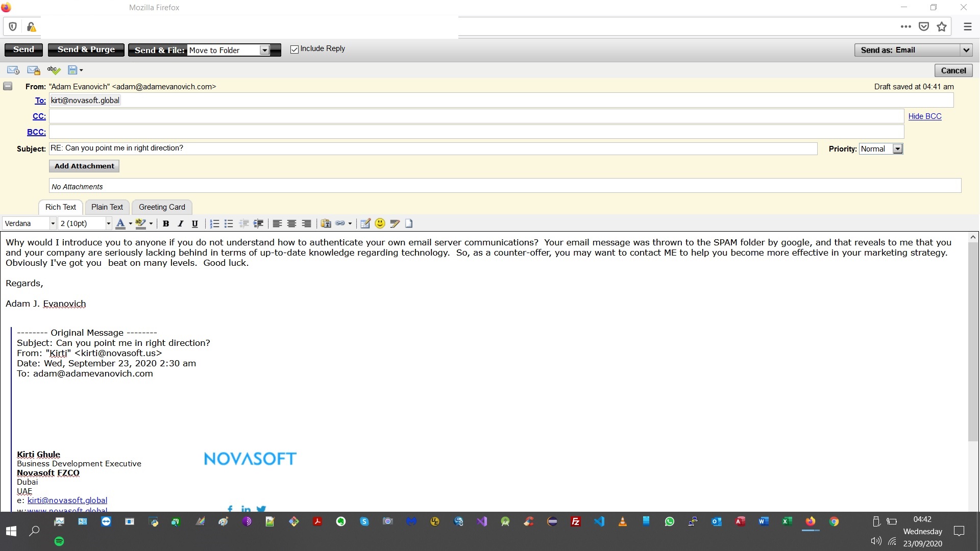Open address book via BCC: link
This screenshot has width=980, height=551.
(x=36, y=132)
